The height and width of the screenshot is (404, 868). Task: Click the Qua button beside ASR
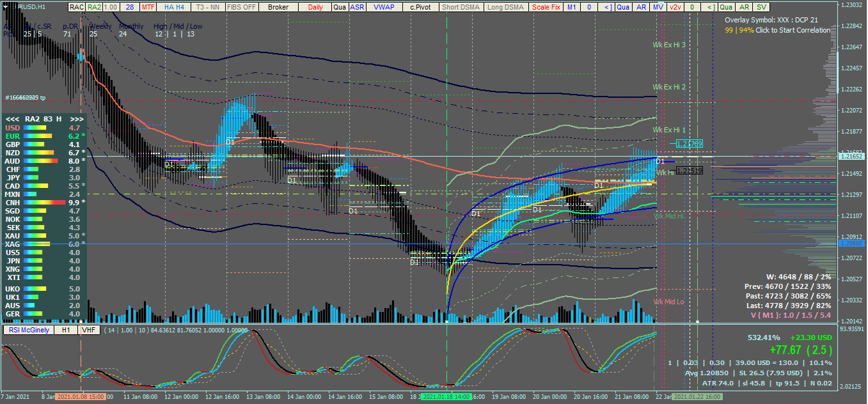[x=340, y=7]
